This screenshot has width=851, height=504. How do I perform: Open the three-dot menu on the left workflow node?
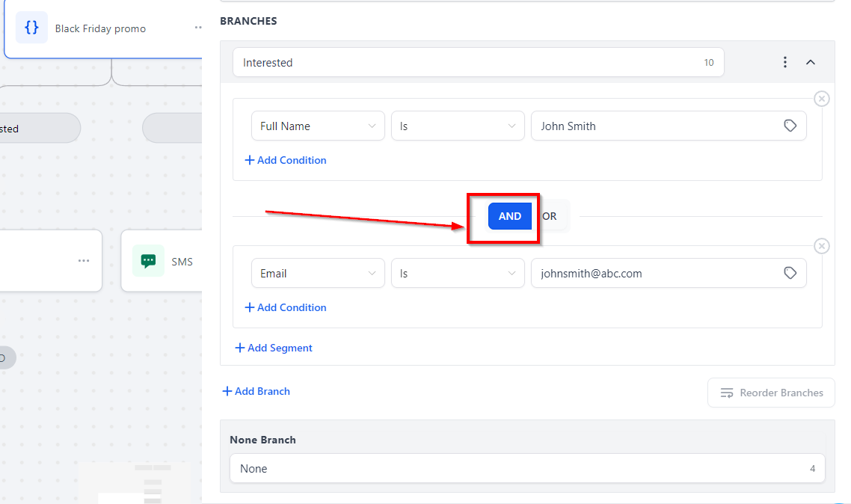click(84, 261)
